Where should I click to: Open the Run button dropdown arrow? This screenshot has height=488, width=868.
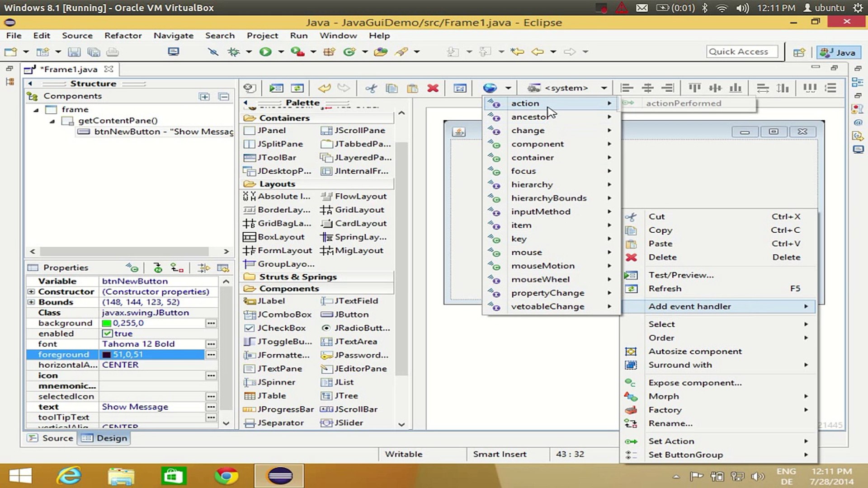[x=281, y=52]
